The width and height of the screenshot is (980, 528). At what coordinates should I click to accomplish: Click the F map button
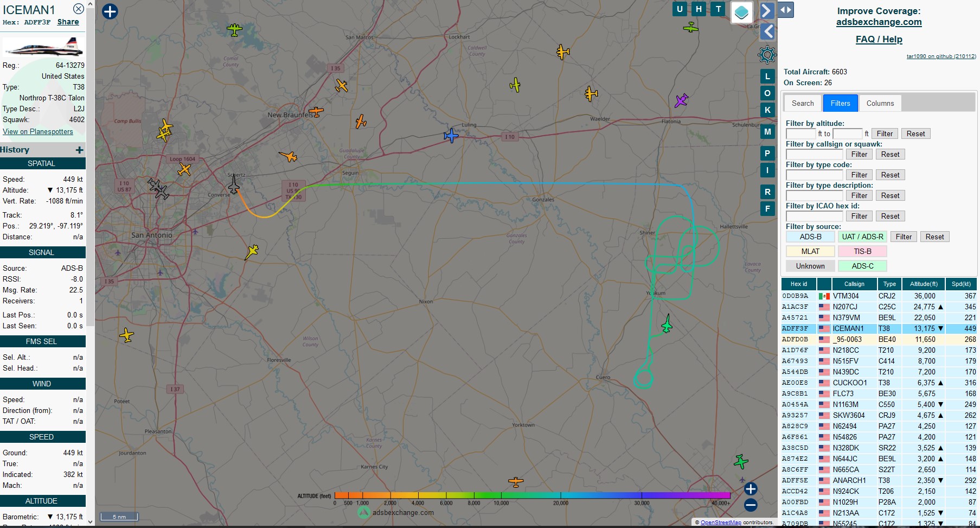pos(767,208)
